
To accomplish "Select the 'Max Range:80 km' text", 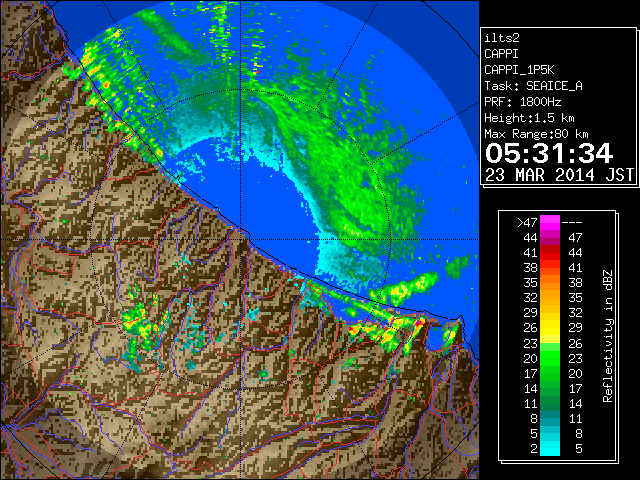I will pos(536,134).
